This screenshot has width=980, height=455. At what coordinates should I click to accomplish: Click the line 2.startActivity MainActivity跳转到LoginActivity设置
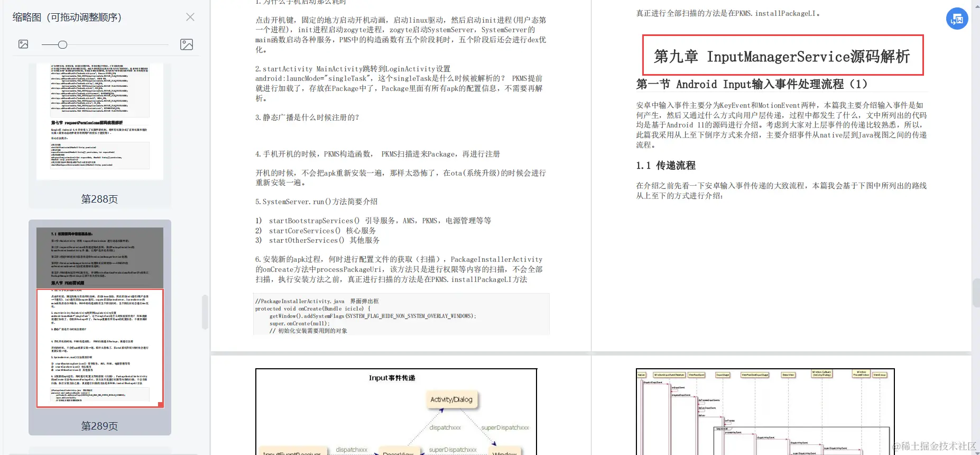pos(353,69)
